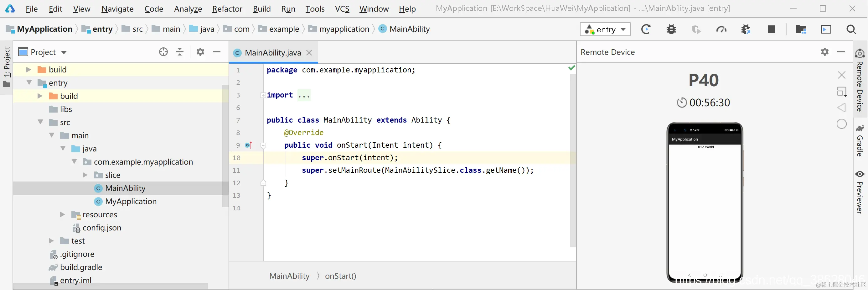Collapse the main folder

click(x=52, y=135)
